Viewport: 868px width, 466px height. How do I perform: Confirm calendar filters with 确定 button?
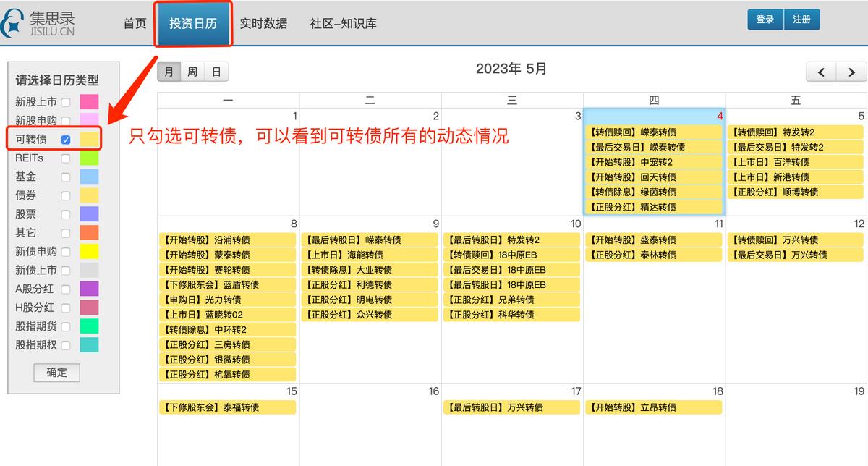click(x=56, y=373)
